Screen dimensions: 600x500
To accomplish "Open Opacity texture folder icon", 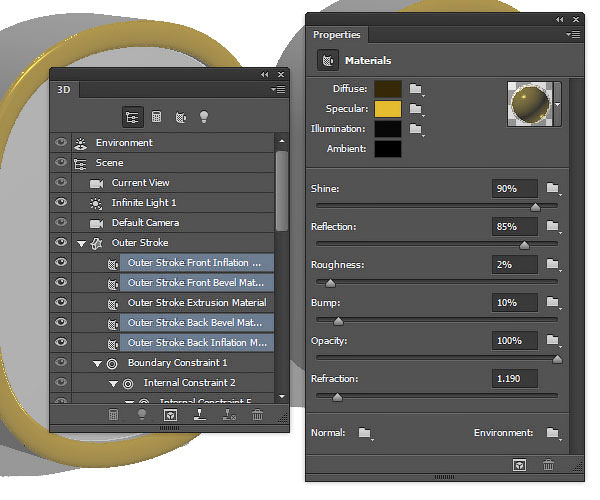I will tap(553, 340).
